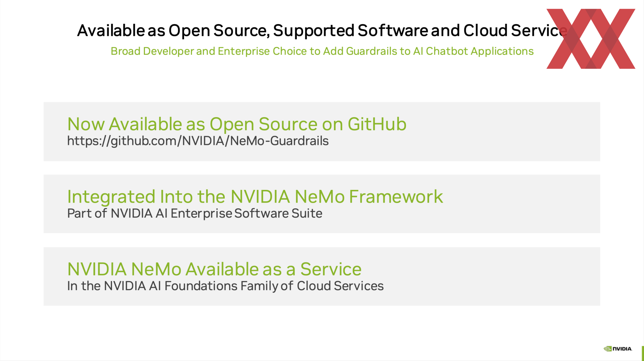644x361 pixels.
Task: Click 'Part of NVIDIA AI Enterprise Software Suite' text
Action: [x=195, y=213]
